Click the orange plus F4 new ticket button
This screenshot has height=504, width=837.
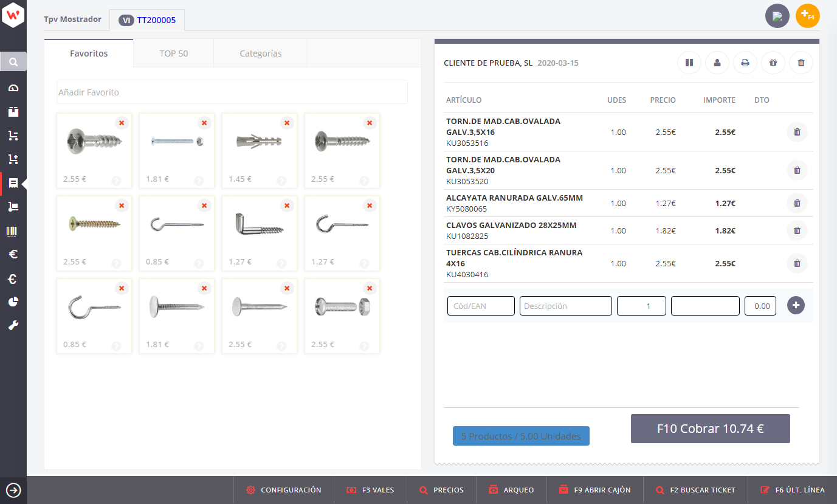click(x=808, y=16)
